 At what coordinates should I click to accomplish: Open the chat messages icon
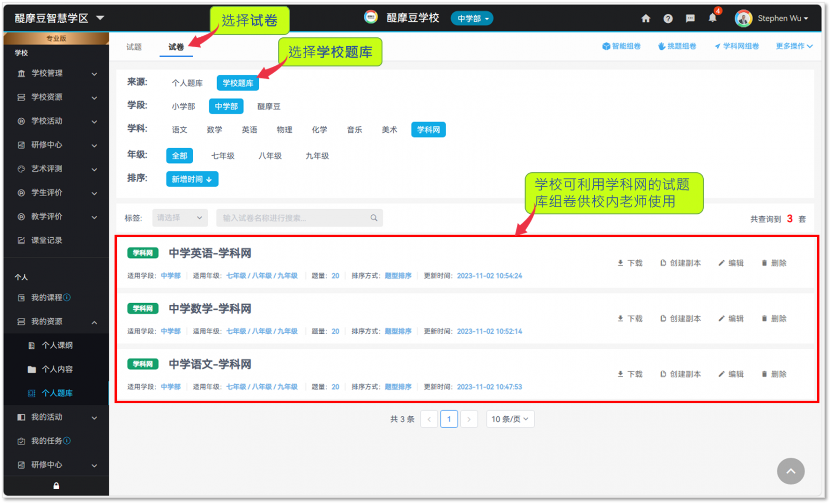[690, 19]
